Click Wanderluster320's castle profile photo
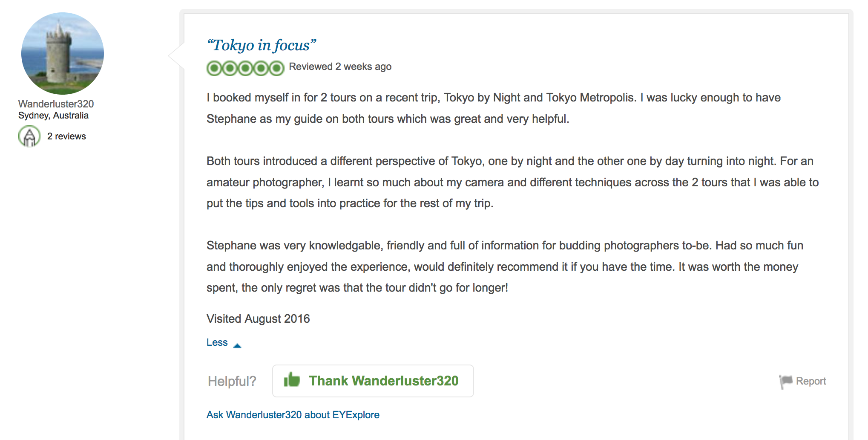 point(63,53)
